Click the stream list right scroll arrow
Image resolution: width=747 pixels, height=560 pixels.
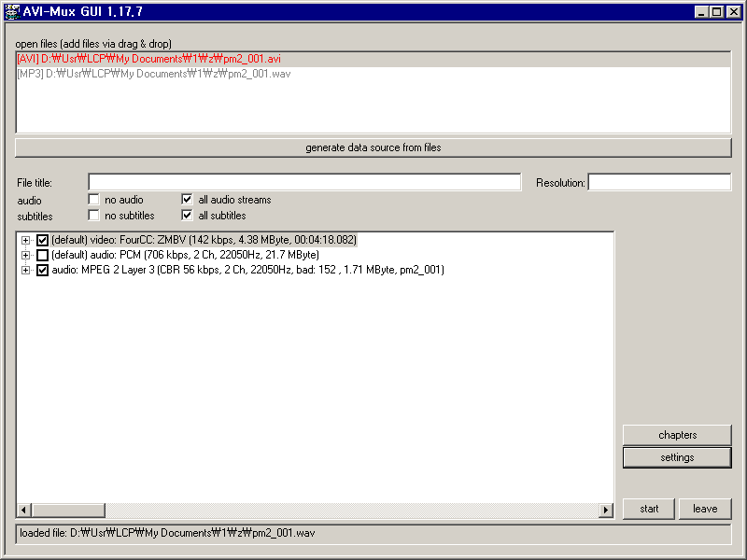605,510
